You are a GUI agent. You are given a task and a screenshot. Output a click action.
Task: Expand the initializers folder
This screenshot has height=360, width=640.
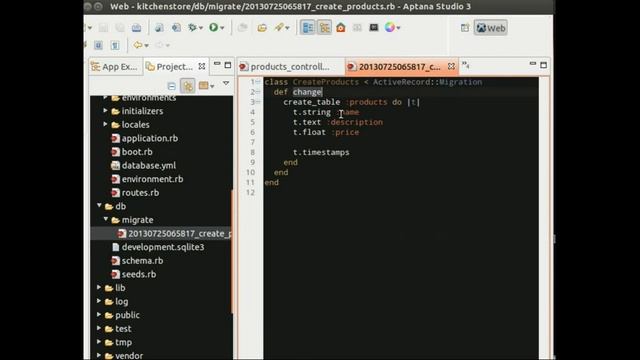click(105, 111)
